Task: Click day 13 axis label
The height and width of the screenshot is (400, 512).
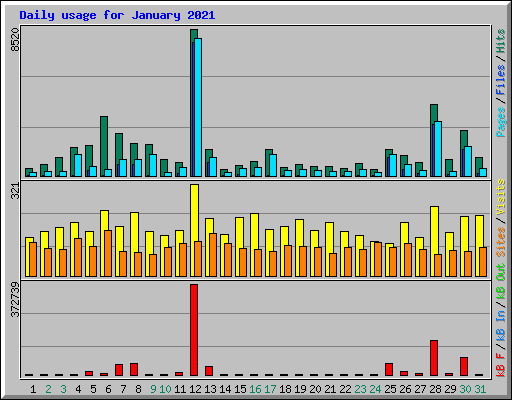Action: pyautogui.click(x=210, y=389)
